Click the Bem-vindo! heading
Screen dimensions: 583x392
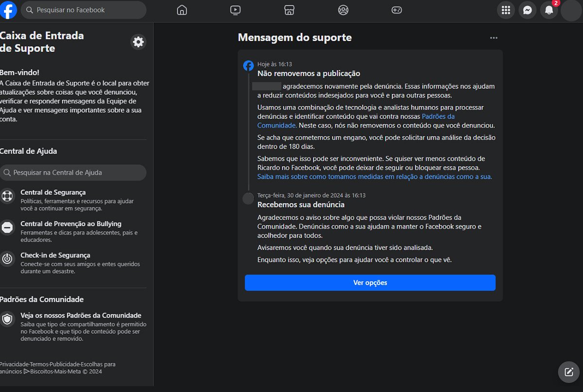(19, 72)
